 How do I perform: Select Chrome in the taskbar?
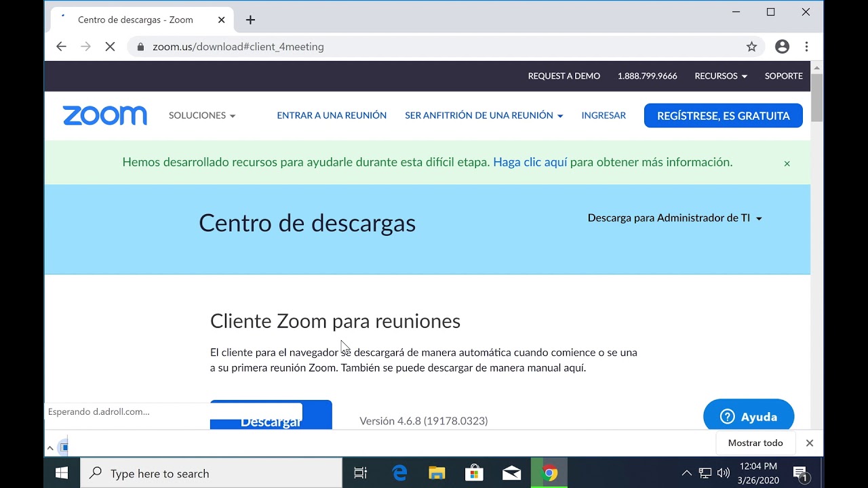click(x=549, y=473)
